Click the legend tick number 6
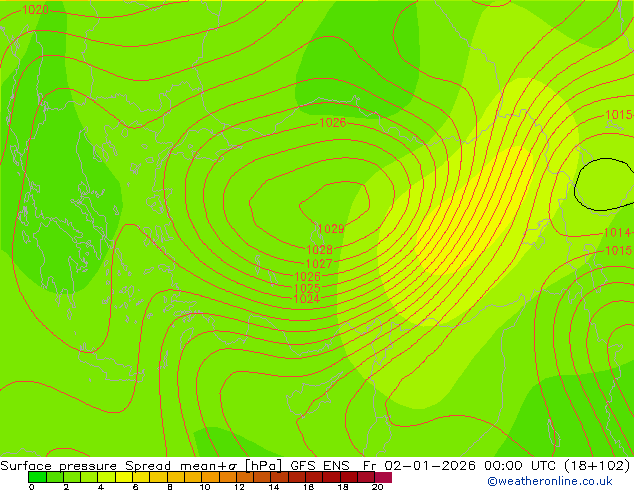This screenshot has width=634, height=490. pyautogui.click(x=135, y=487)
